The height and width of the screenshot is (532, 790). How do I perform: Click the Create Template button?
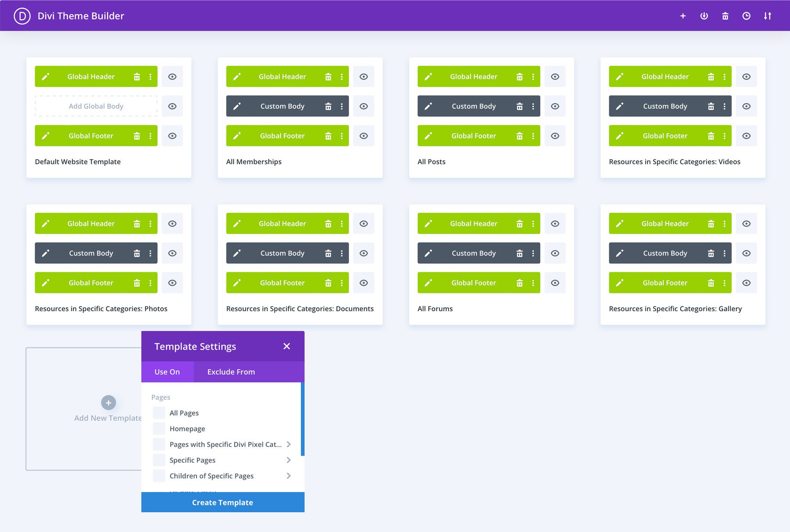pos(223,502)
